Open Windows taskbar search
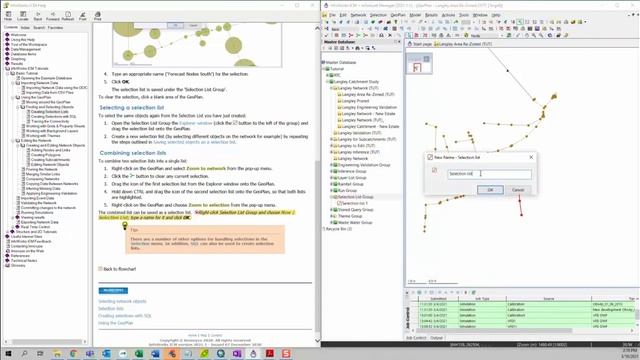This screenshot has width=640, height=360. point(24,353)
